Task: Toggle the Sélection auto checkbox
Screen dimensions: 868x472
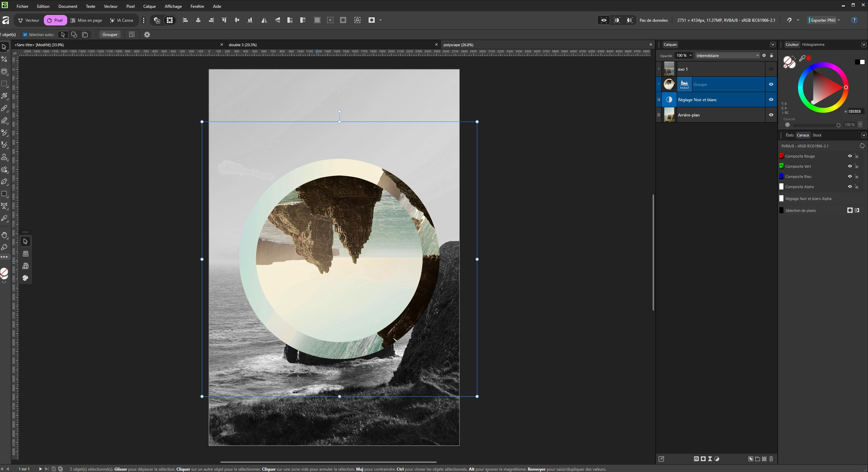Action: click(25, 35)
